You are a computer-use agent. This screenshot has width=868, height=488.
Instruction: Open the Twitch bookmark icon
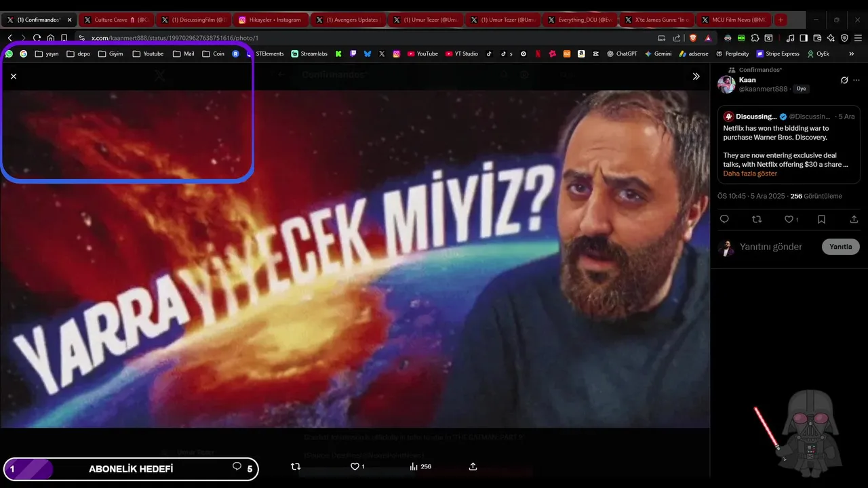(353, 54)
